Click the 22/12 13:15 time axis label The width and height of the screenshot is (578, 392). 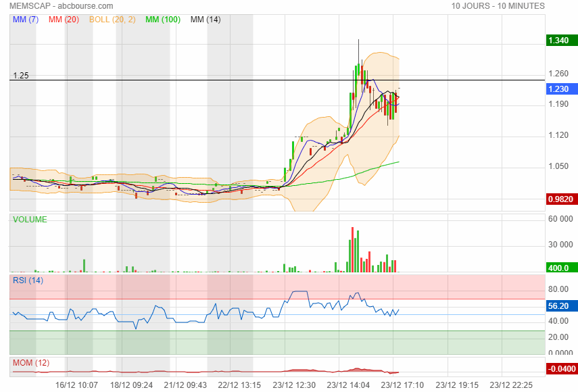click(x=239, y=385)
